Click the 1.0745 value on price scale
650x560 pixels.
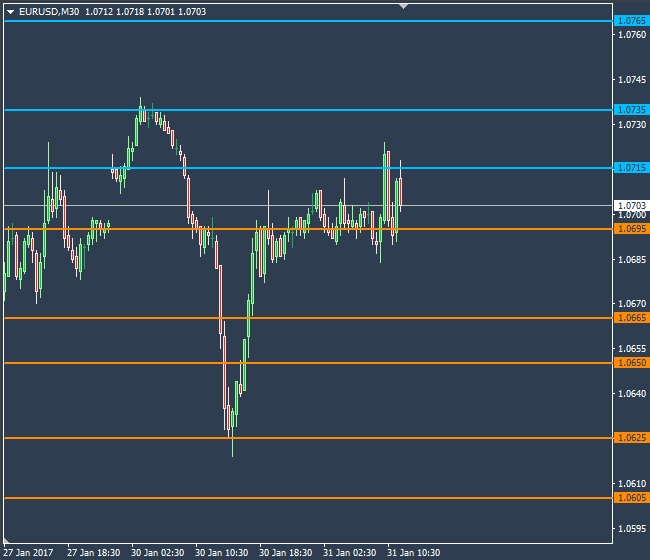[631, 80]
